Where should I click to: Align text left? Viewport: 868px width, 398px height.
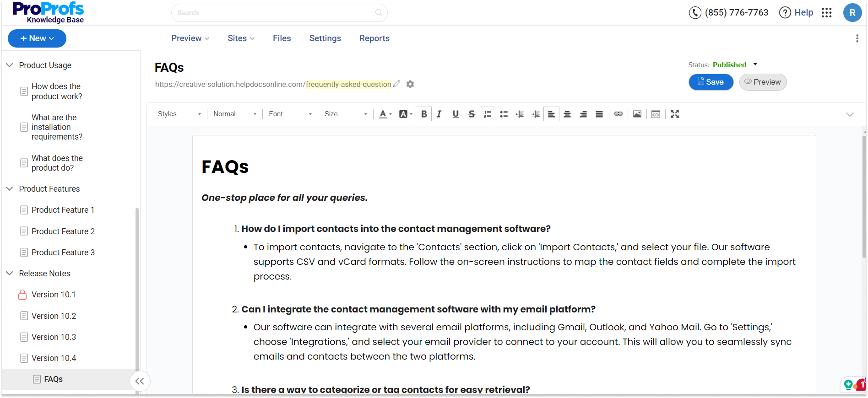pos(551,114)
